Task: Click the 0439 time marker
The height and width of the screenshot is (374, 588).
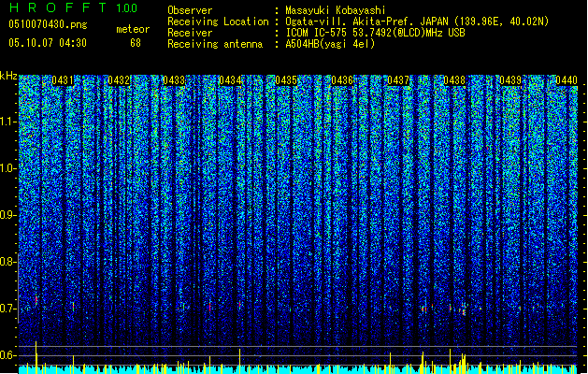Action: 510,80
